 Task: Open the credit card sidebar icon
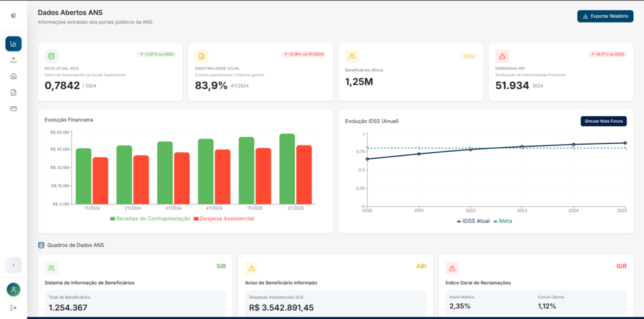point(13,108)
